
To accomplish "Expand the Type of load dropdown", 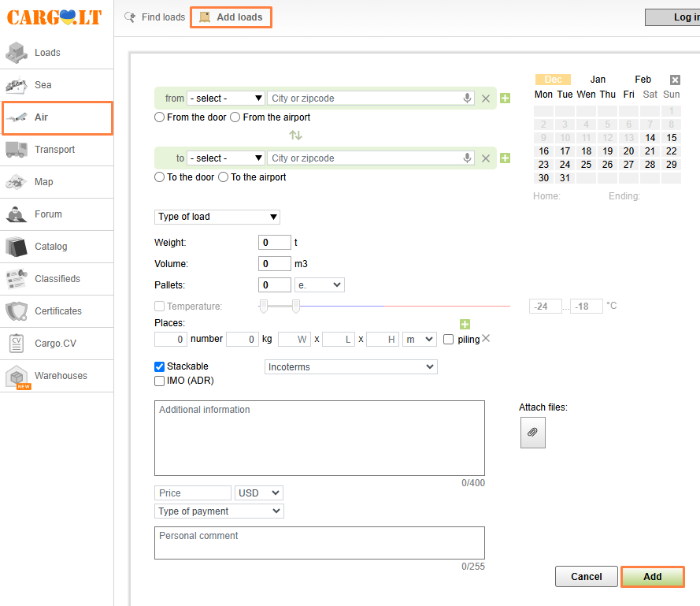I will [x=217, y=217].
